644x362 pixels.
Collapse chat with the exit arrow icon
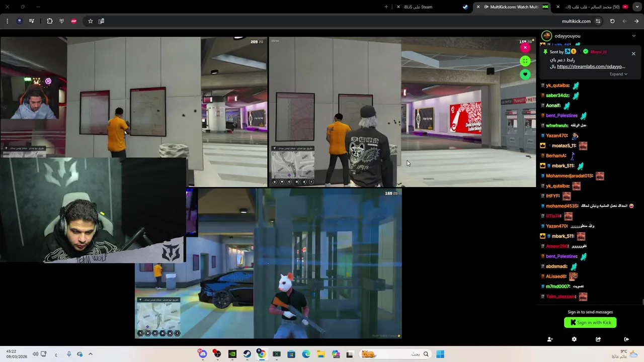[626, 339]
